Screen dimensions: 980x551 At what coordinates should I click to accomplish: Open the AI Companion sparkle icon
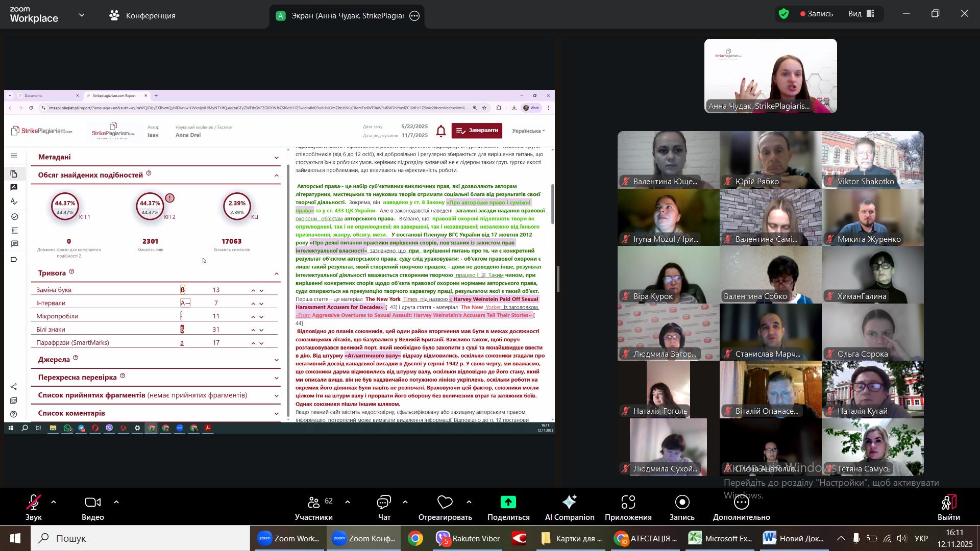tap(569, 503)
